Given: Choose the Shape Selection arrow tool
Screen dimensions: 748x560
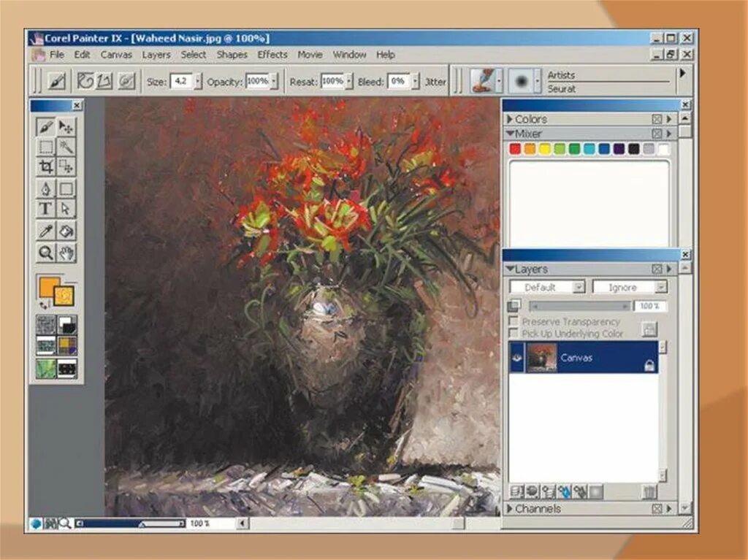Looking at the screenshot, I should tap(66, 209).
